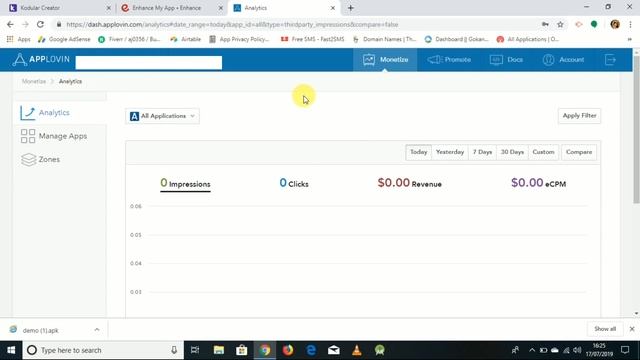The width and height of the screenshot is (640, 360).
Task: Open the Docs section
Action: (x=506, y=60)
